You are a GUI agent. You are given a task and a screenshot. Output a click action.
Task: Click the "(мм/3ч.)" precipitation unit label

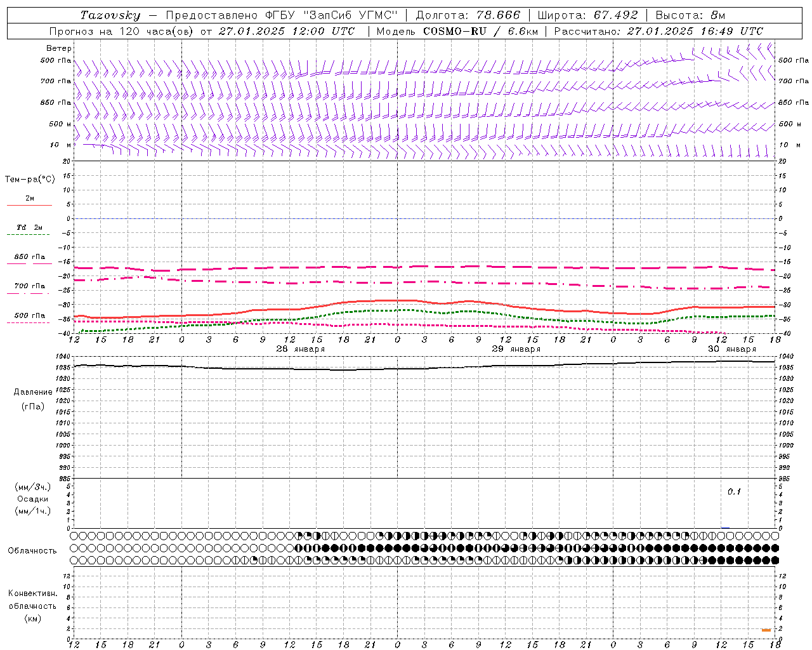pyautogui.click(x=32, y=487)
